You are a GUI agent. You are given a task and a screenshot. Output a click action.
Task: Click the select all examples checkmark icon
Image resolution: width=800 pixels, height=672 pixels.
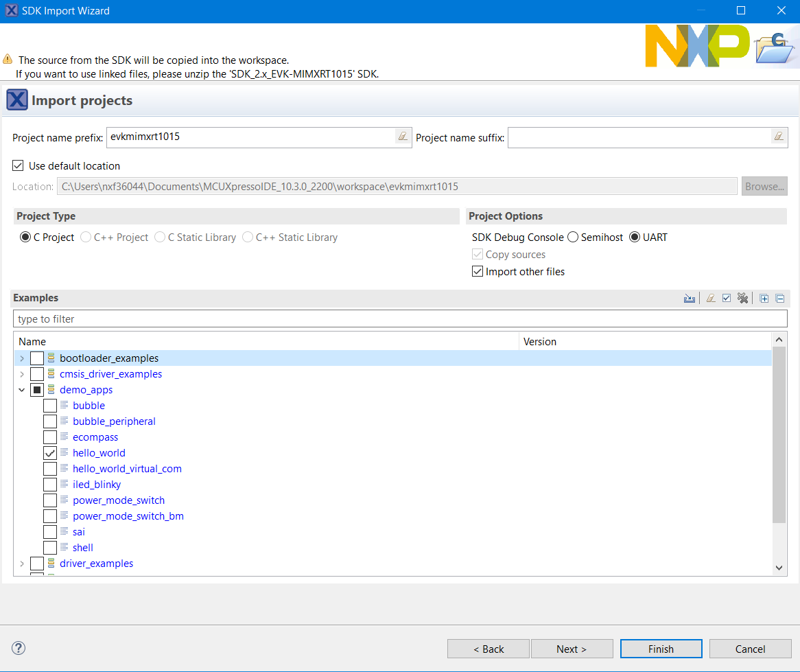(727, 299)
